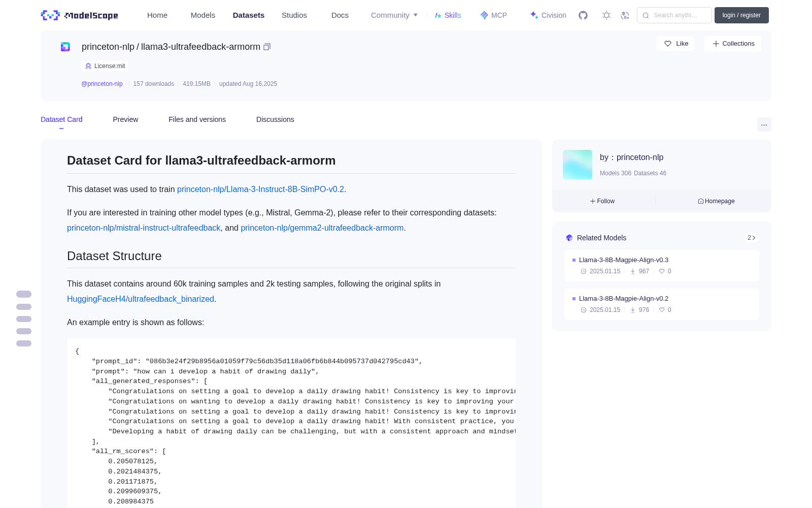The height and width of the screenshot is (508, 812).
Task: Click the dataset avatar icon beside title
Action: (65, 47)
